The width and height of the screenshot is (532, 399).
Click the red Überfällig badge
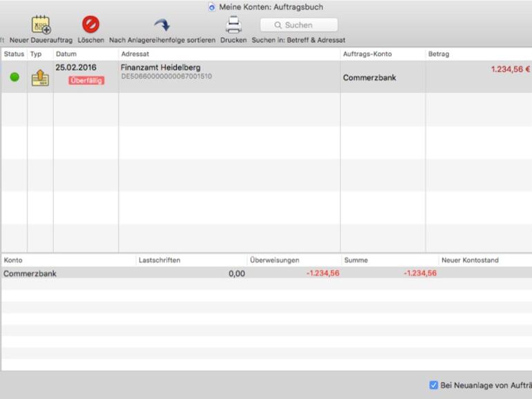click(86, 80)
